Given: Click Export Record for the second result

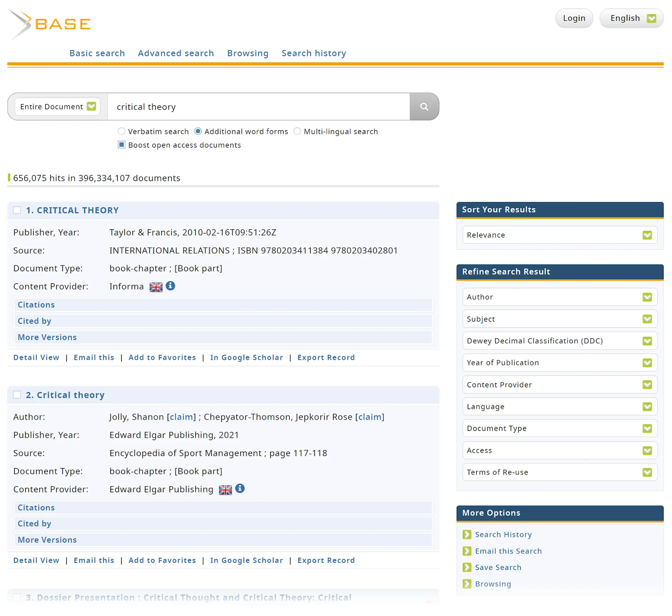Looking at the screenshot, I should point(326,560).
